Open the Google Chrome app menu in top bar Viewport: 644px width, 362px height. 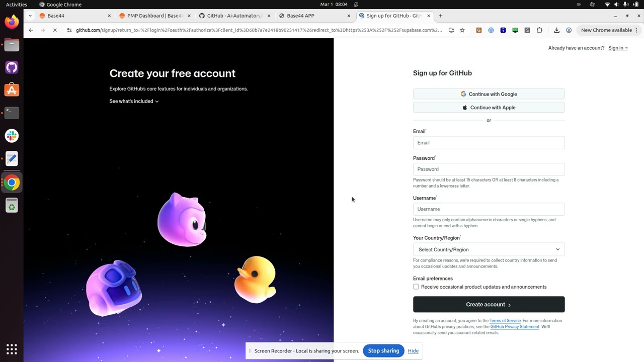(x=60, y=5)
